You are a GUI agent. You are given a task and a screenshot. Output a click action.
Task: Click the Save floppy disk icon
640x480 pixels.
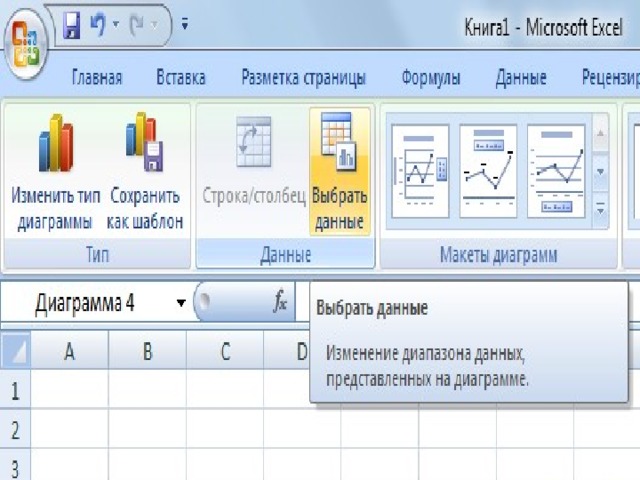[72, 24]
